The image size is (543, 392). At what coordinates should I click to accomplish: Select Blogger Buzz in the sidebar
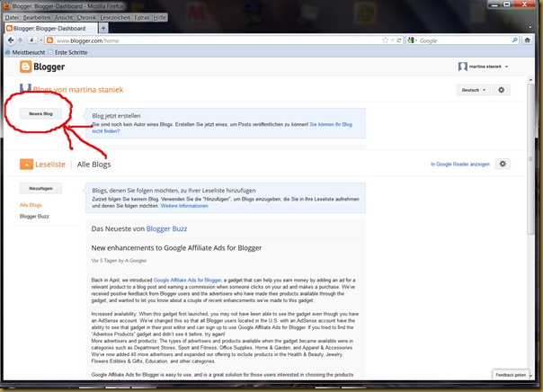(x=34, y=216)
